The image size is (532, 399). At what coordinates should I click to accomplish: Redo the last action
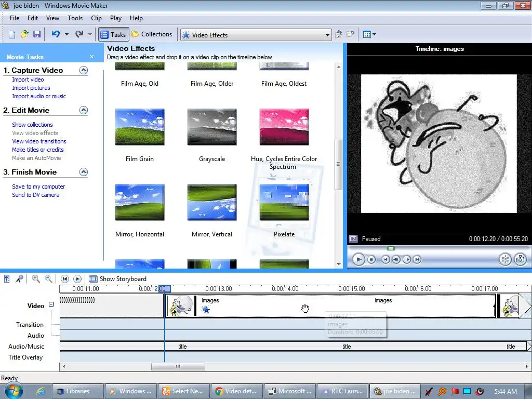coord(79,34)
